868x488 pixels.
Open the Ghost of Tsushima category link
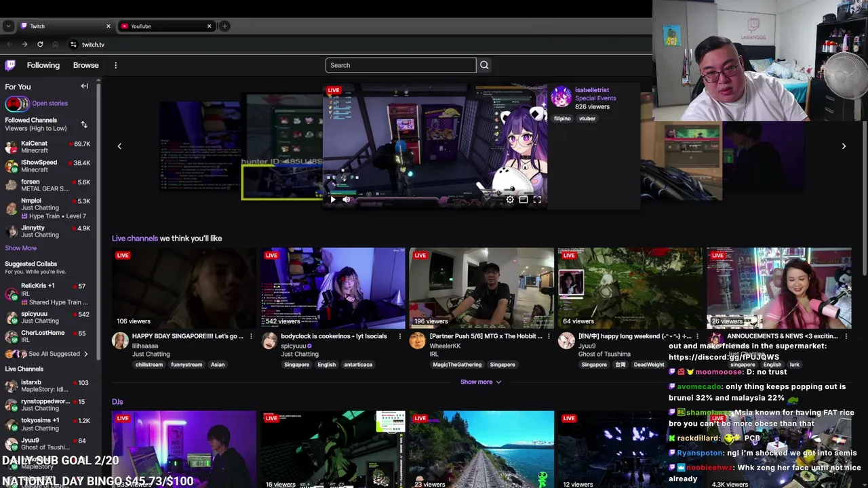(604, 354)
